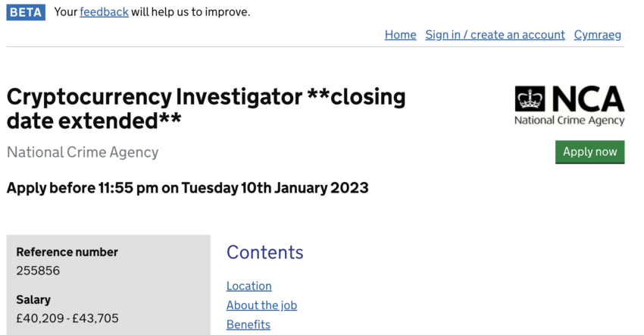Click the Apply before deadline text

coord(187,188)
